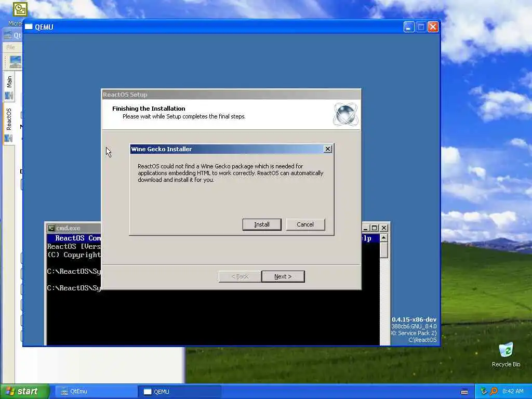The image size is (532, 399).
Task: Select QEMU taskbar button
Action: (x=180, y=392)
